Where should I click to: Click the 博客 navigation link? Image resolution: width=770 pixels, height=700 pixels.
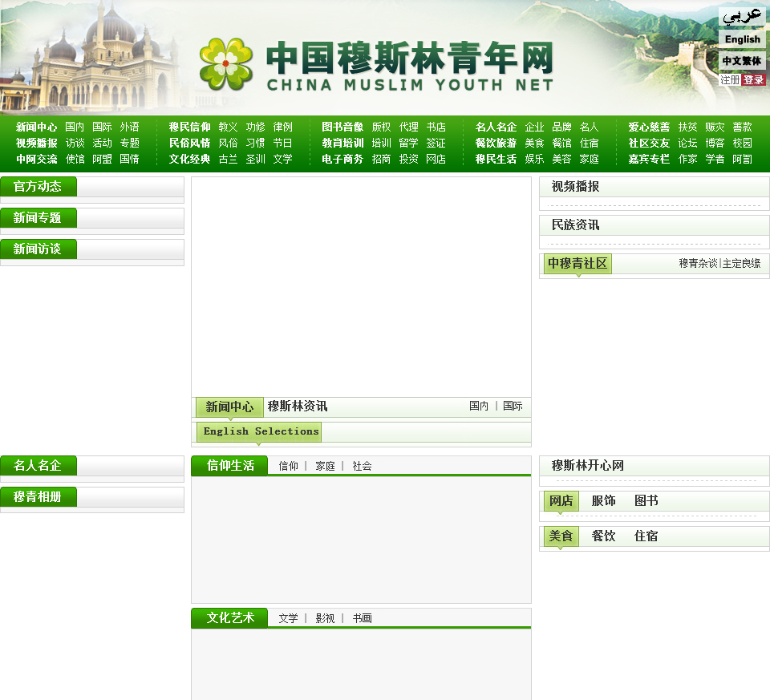coord(715,143)
